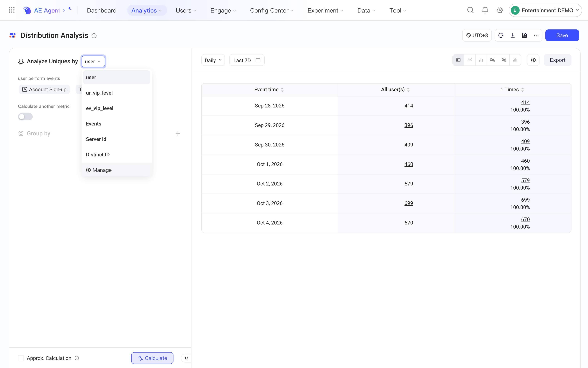Refresh the report data

click(501, 36)
